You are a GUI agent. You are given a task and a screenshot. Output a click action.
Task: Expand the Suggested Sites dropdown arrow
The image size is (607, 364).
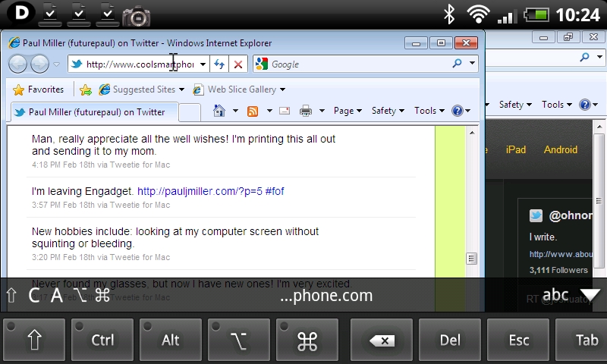point(181,89)
